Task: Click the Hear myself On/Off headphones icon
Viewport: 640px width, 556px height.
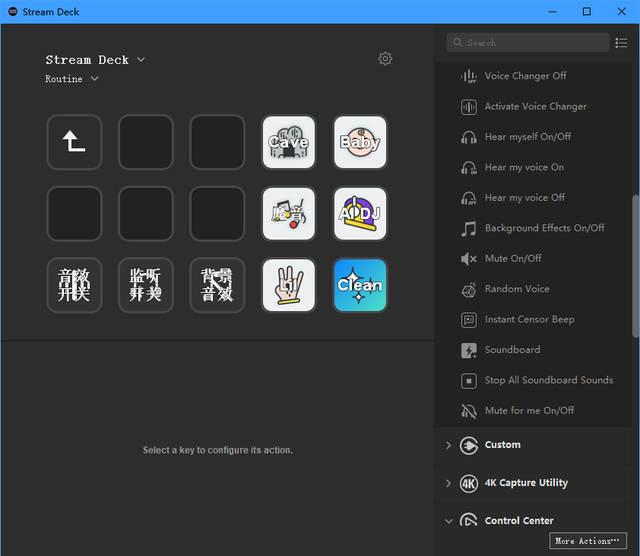Action: click(469, 137)
